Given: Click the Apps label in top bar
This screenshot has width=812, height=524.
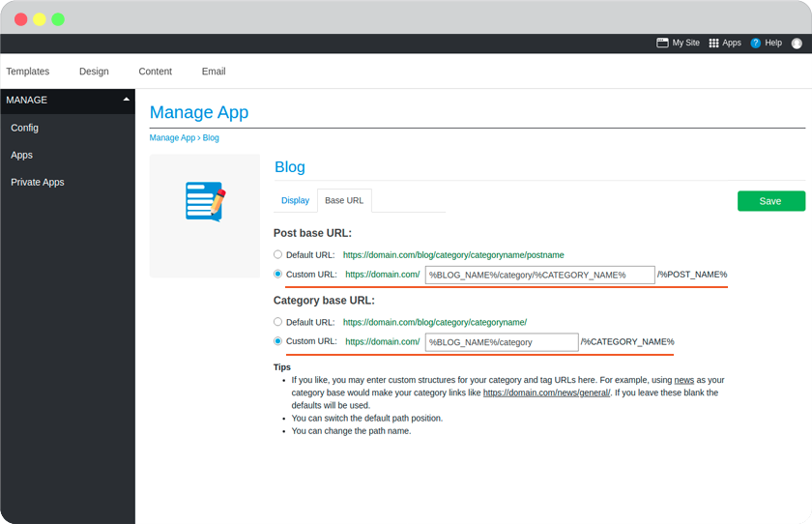Looking at the screenshot, I should point(732,43).
